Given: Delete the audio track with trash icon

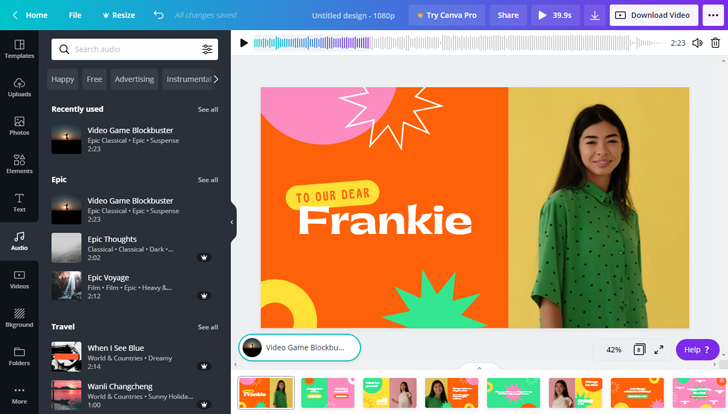Looking at the screenshot, I should pyautogui.click(x=715, y=43).
